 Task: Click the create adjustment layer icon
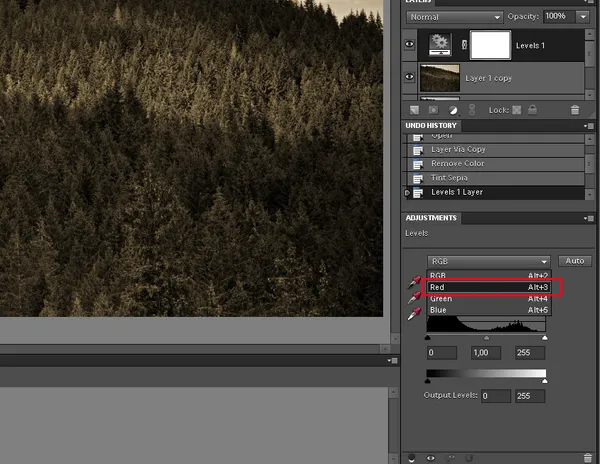454,108
